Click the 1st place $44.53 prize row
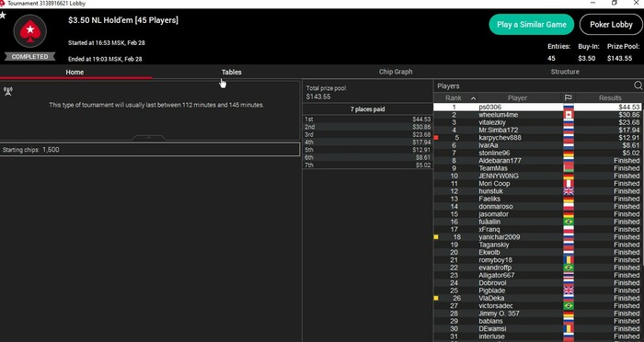 (368, 120)
